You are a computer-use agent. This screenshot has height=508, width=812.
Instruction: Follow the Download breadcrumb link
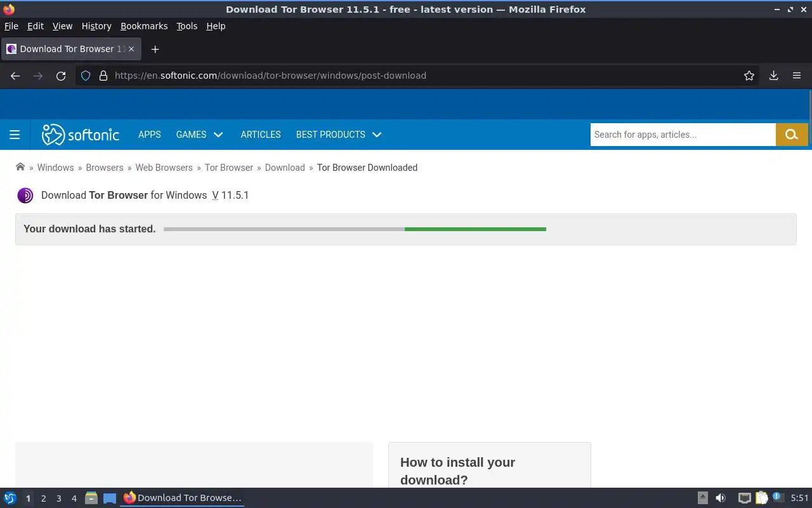coord(285,168)
